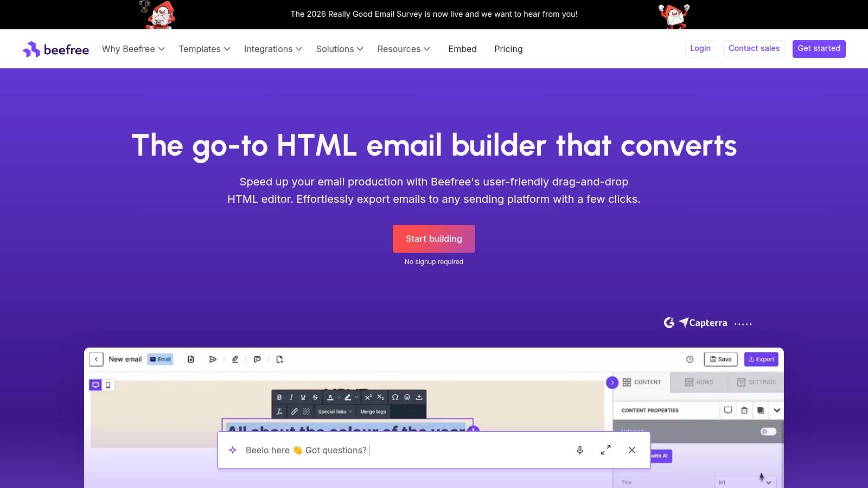Click the bold formatting icon in editor toolbar
Image resolution: width=868 pixels, height=488 pixels.
[279, 397]
